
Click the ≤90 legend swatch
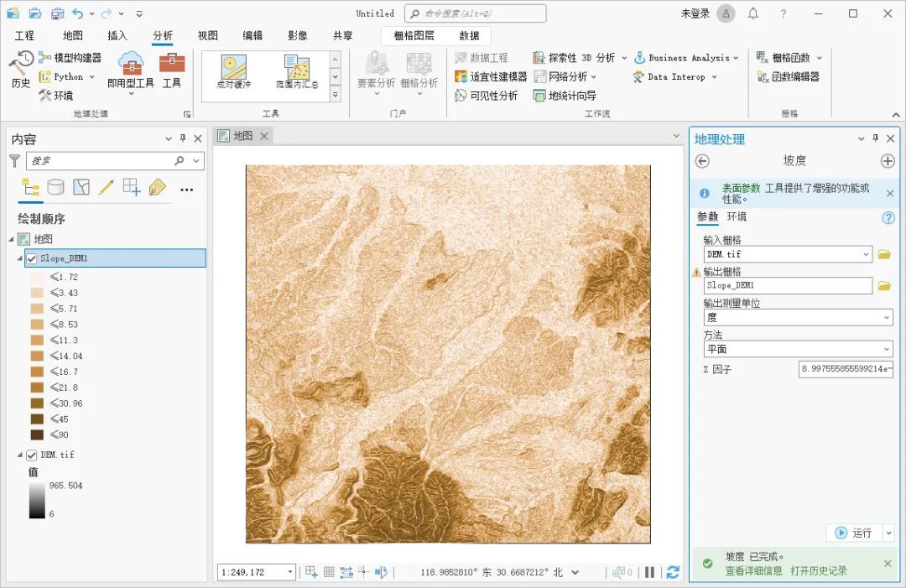38,434
